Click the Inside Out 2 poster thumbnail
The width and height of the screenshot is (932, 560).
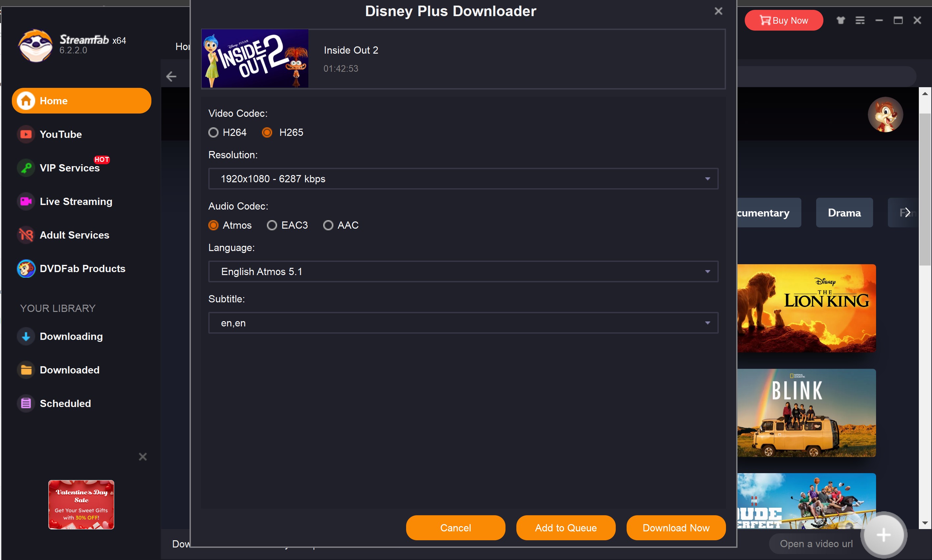pos(255,59)
